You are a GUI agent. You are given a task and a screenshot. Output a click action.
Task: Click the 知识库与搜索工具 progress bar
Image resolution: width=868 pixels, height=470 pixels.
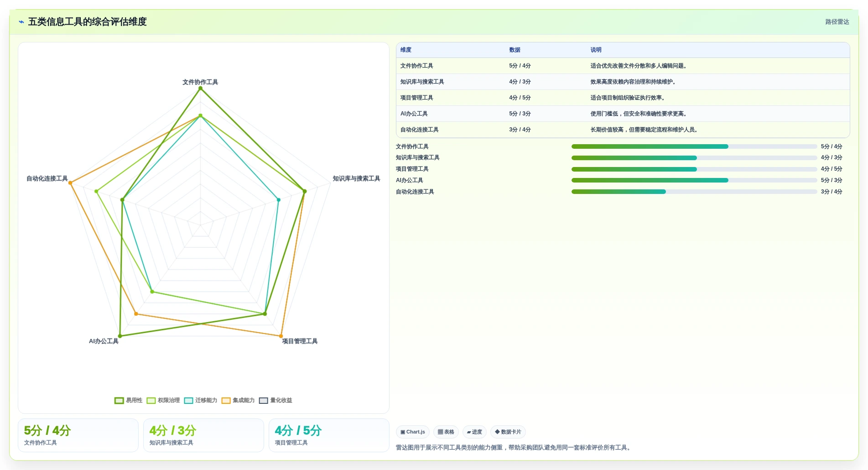(x=694, y=158)
